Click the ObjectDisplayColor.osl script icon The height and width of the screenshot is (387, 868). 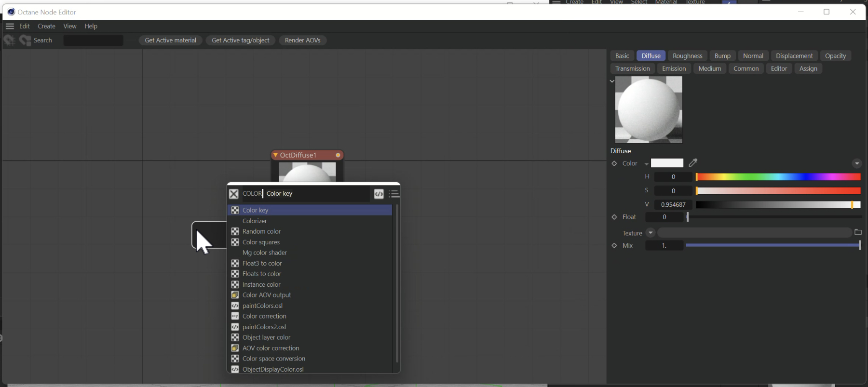pos(235,369)
